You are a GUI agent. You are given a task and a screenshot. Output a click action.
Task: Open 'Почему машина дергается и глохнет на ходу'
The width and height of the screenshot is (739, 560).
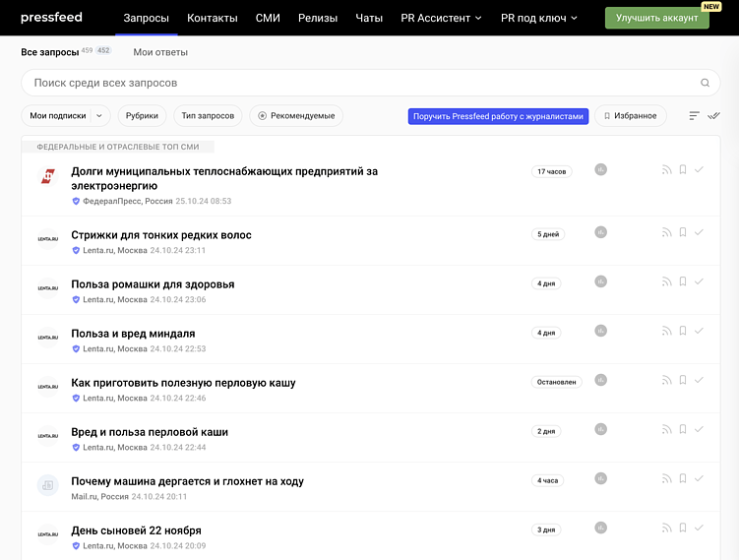[187, 481]
